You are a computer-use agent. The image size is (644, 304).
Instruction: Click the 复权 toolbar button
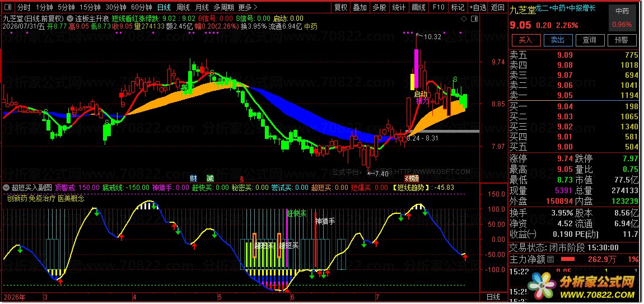click(341, 7)
